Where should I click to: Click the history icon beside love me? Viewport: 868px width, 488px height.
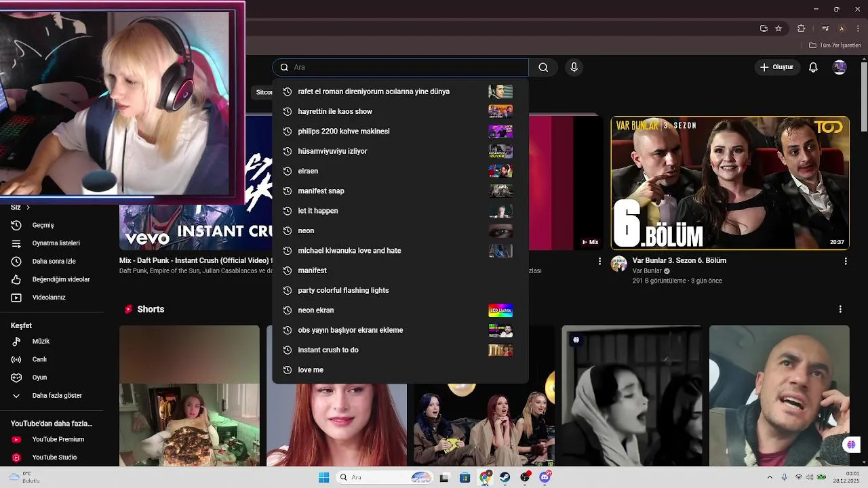pos(287,369)
